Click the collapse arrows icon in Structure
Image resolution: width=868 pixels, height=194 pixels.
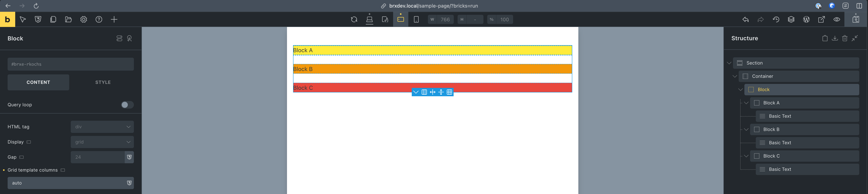click(x=855, y=38)
